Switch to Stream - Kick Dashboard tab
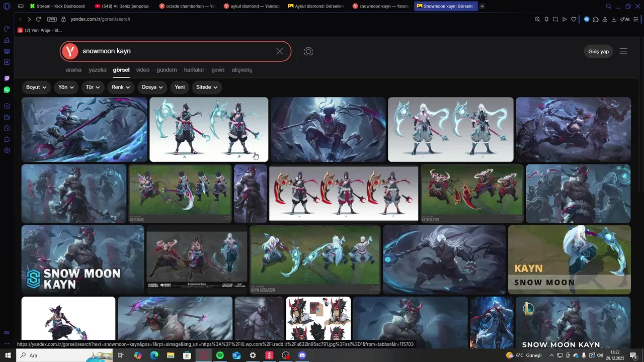 (57, 6)
